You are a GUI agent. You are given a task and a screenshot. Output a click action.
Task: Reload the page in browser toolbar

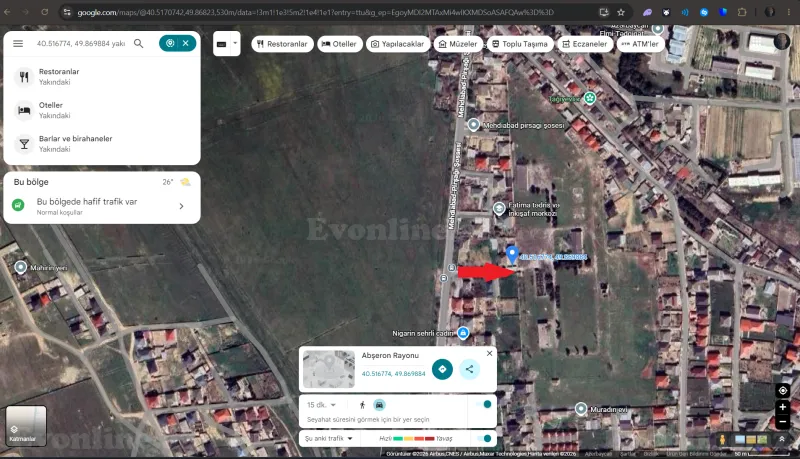[x=44, y=12]
